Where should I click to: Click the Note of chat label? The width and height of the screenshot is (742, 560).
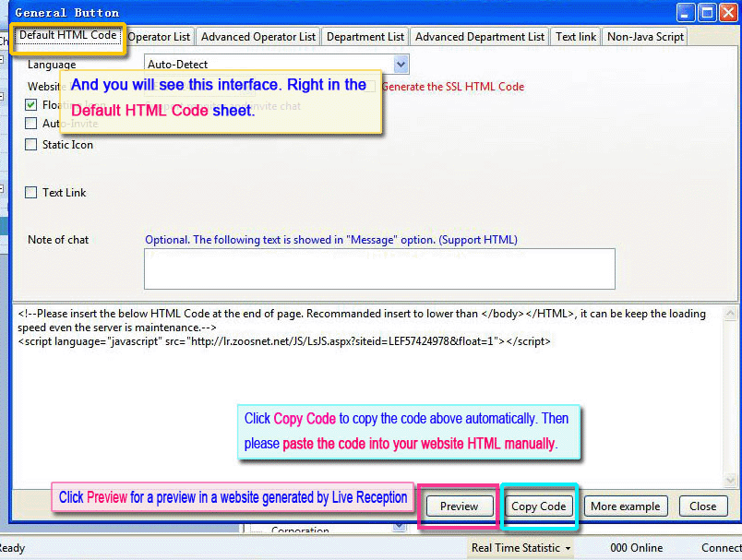pyautogui.click(x=58, y=240)
